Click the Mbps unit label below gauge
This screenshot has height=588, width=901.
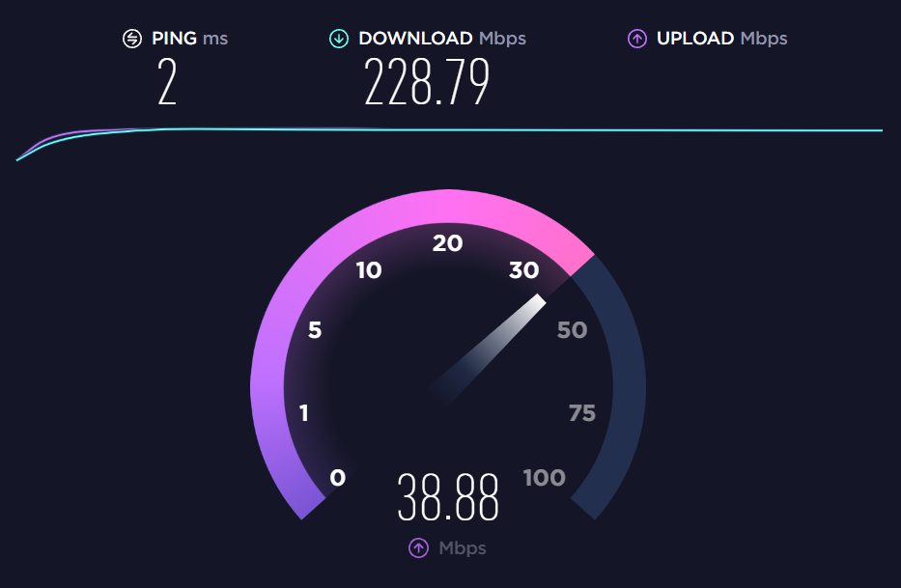[x=463, y=548]
